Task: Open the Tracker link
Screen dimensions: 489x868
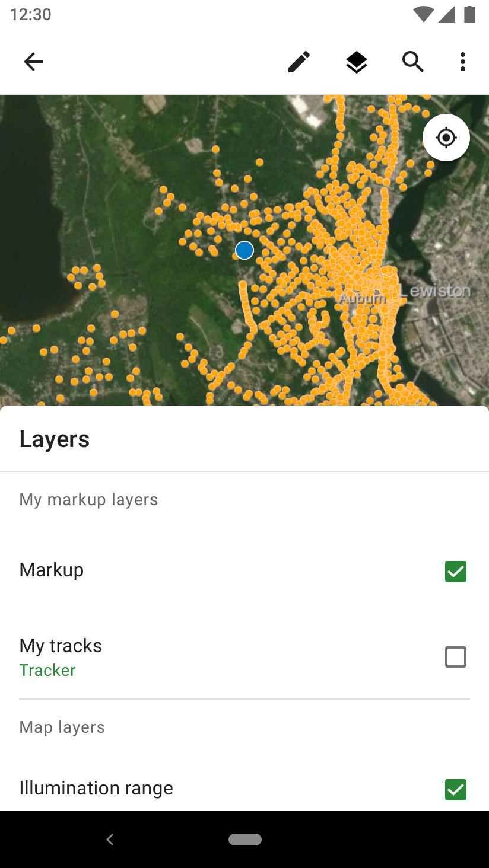Action: 47,670
